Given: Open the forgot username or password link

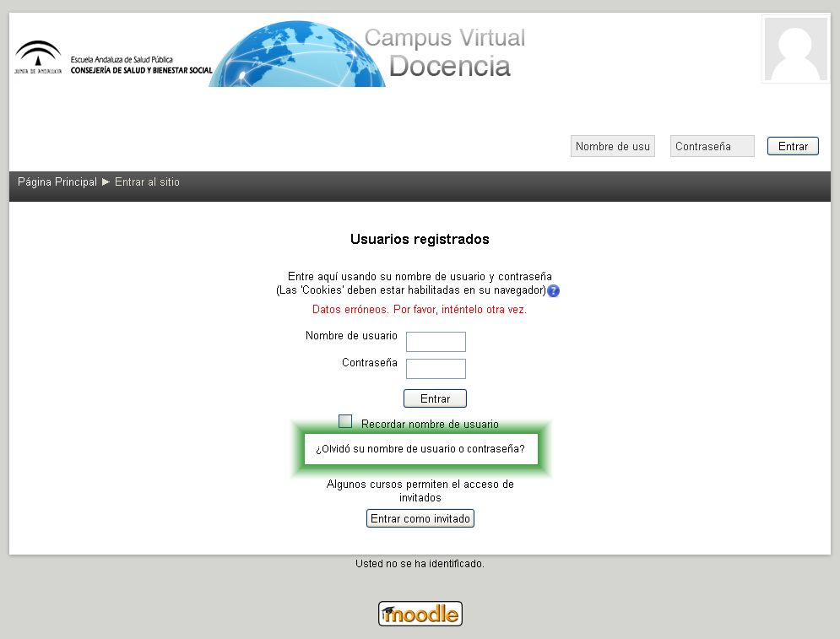Looking at the screenshot, I should pyautogui.click(x=420, y=449).
